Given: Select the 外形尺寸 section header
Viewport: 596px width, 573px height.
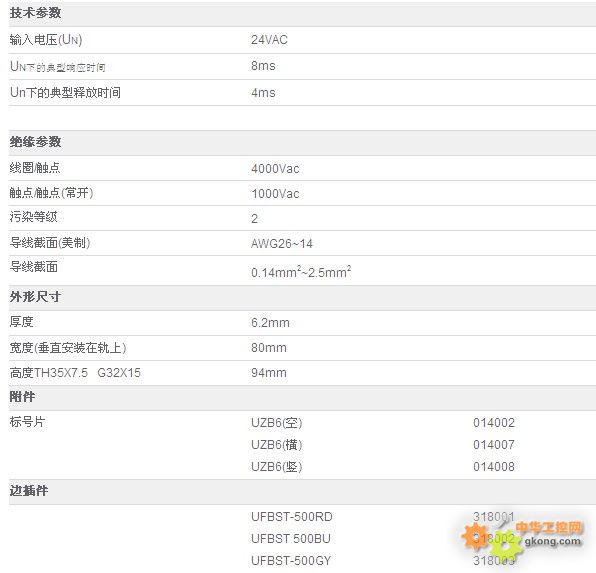Looking at the screenshot, I should [35, 297].
